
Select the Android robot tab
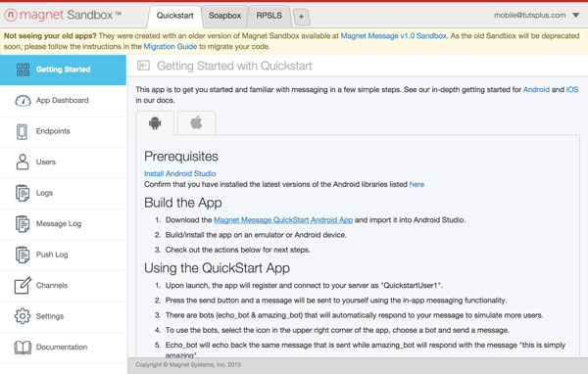tap(155, 123)
